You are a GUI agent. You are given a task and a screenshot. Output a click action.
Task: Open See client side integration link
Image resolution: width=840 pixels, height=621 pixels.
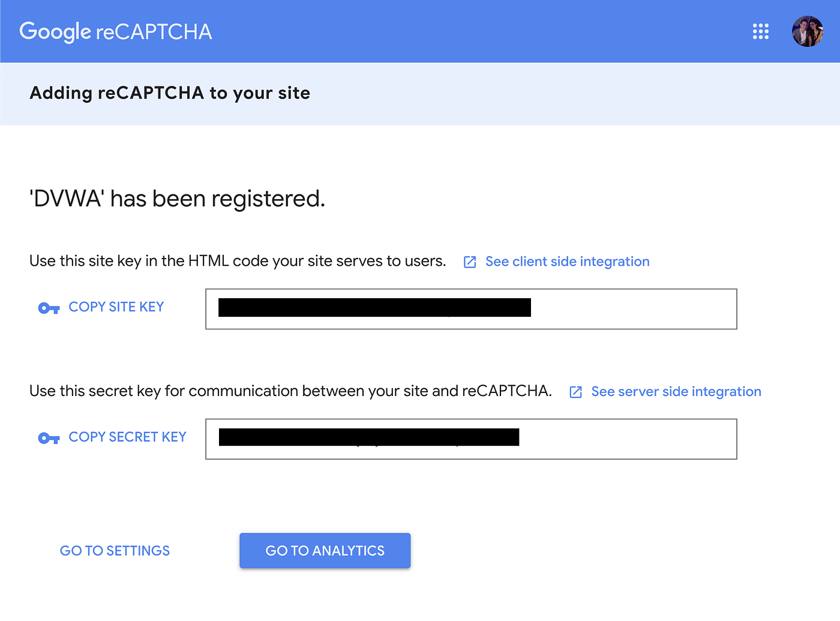point(568,262)
